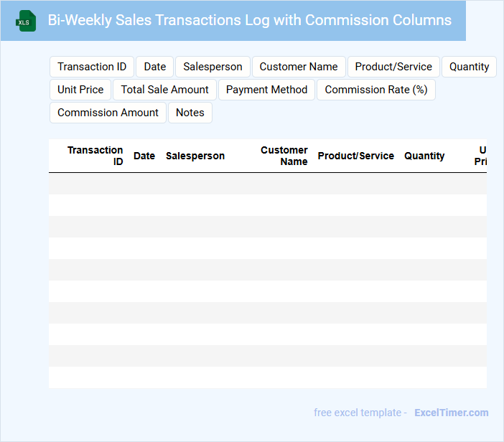
Task: Select the Unit Price tag
Action: [80, 90]
